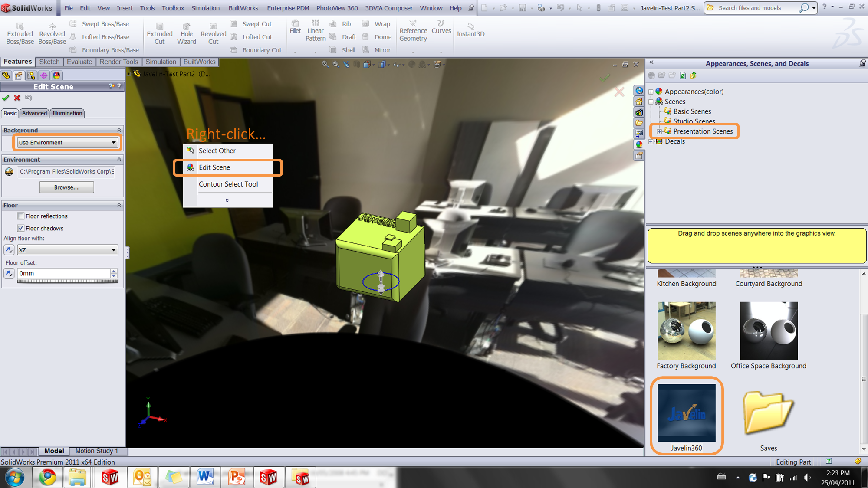Collapse the Floor section
This screenshot has height=488, width=868.
[119, 205]
